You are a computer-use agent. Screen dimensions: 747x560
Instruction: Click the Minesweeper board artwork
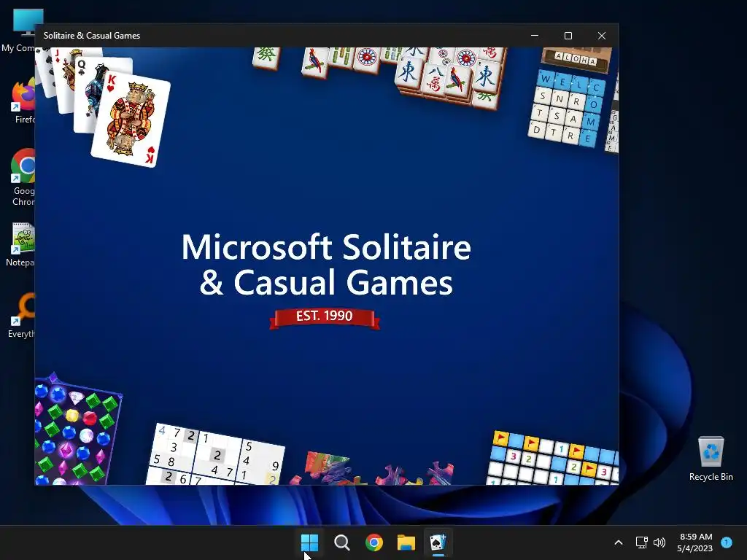(x=553, y=458)
